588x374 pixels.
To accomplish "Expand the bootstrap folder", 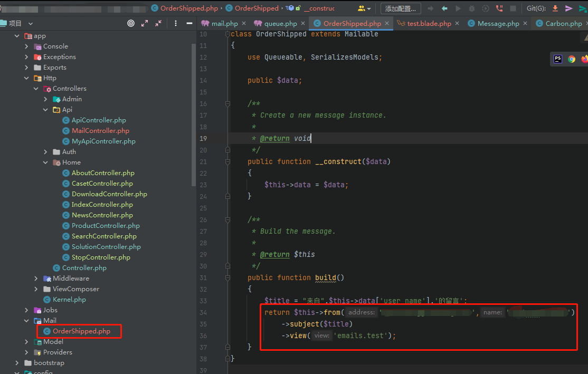I will [x=17, y=363].
